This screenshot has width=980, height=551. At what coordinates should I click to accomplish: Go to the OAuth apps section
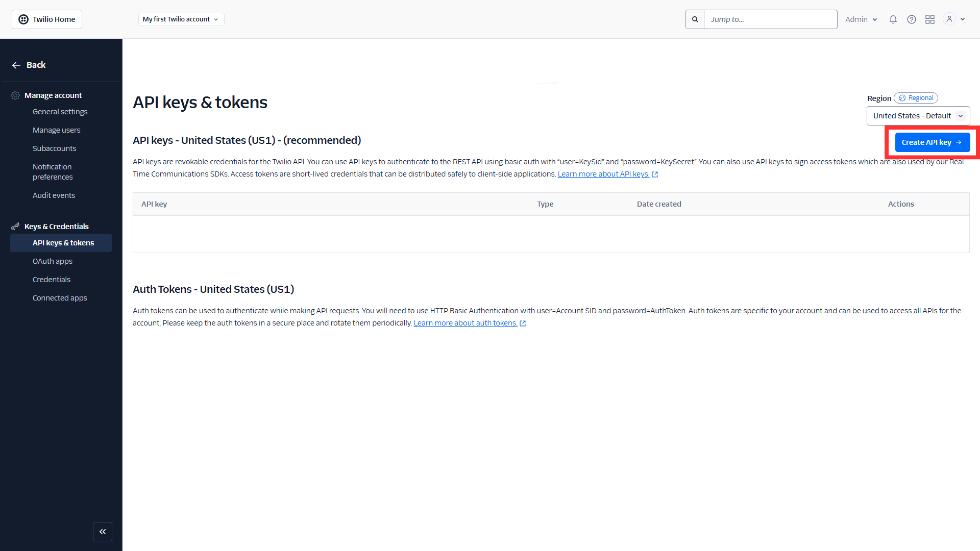pyautogui.click(x=52, y=261)
